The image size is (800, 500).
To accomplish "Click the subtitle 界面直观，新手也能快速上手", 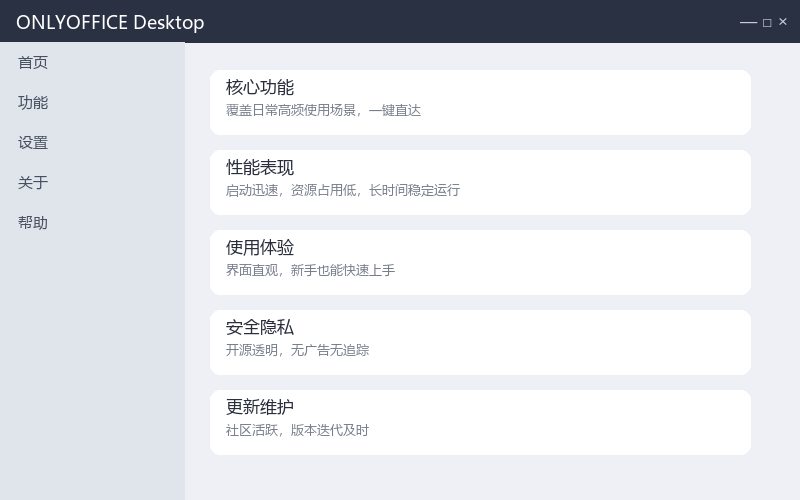I will coord(310,270).
